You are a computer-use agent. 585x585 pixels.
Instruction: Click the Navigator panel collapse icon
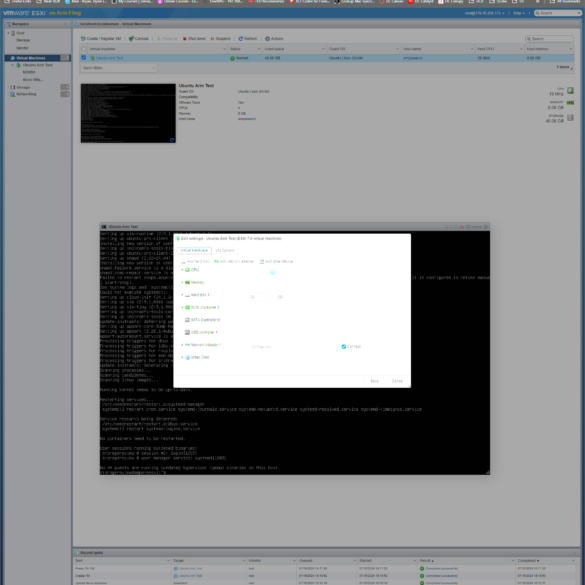(66, 24)
